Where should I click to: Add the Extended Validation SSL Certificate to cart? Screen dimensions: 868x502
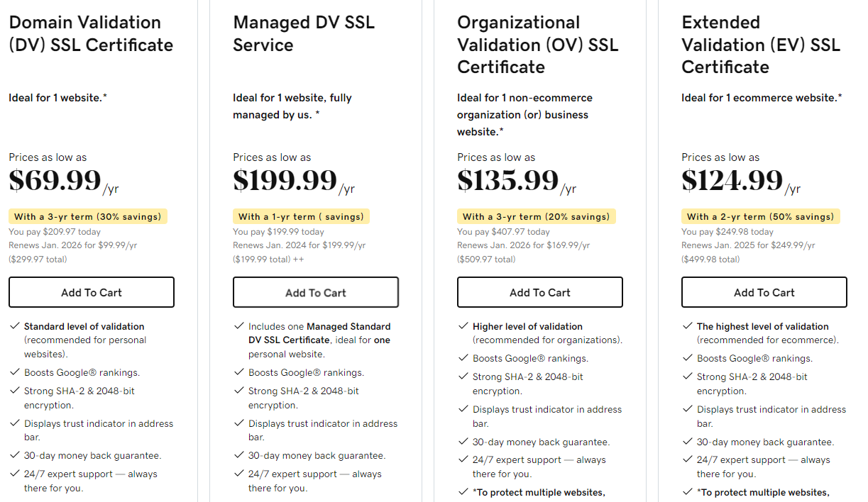764,292
